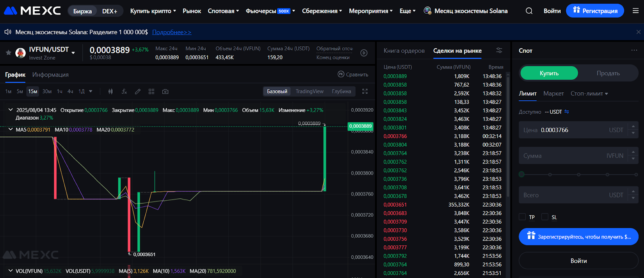Image resolution: width=644 pixels, height=278 pixels.
Task: Select the 1м timeframe
Action: pyautogui.click(x=8, y=91)
